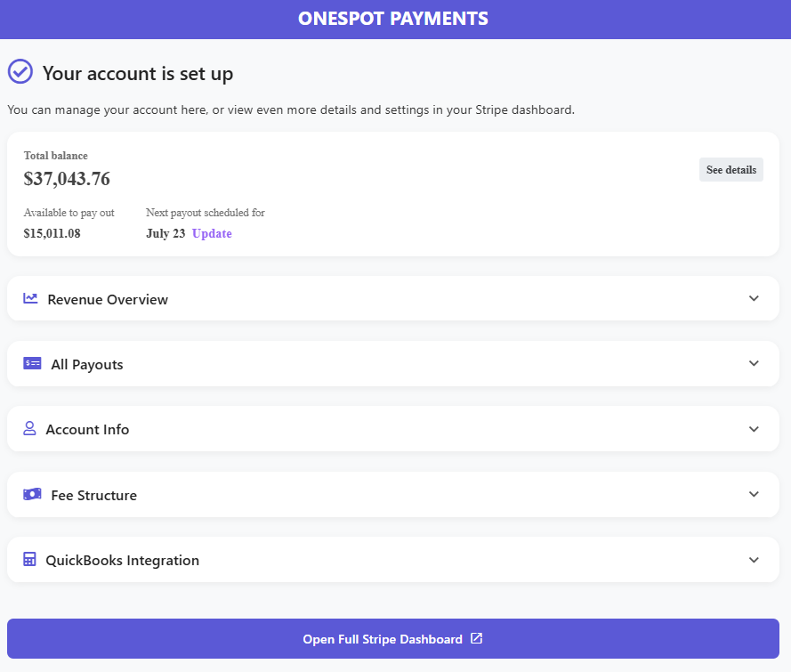
Task: Click the Fee Structure money icon
Action: (32, 494)
